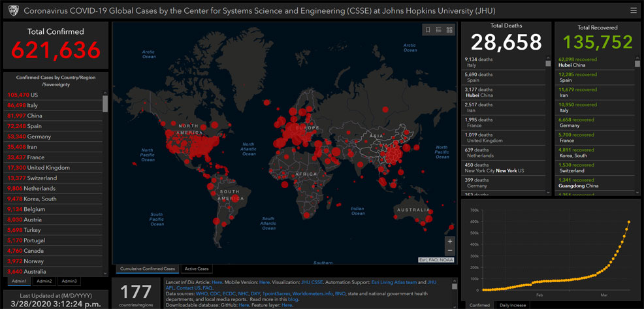644x309 pixels.
Task: Zoom in on the map with plus
Action: click(x=450, y=241)
